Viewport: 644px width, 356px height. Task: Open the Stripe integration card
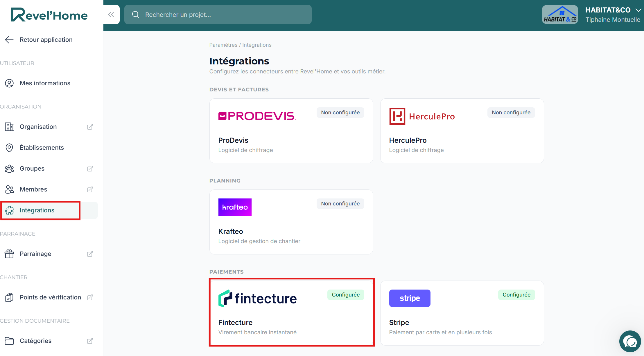coord(462,313)
